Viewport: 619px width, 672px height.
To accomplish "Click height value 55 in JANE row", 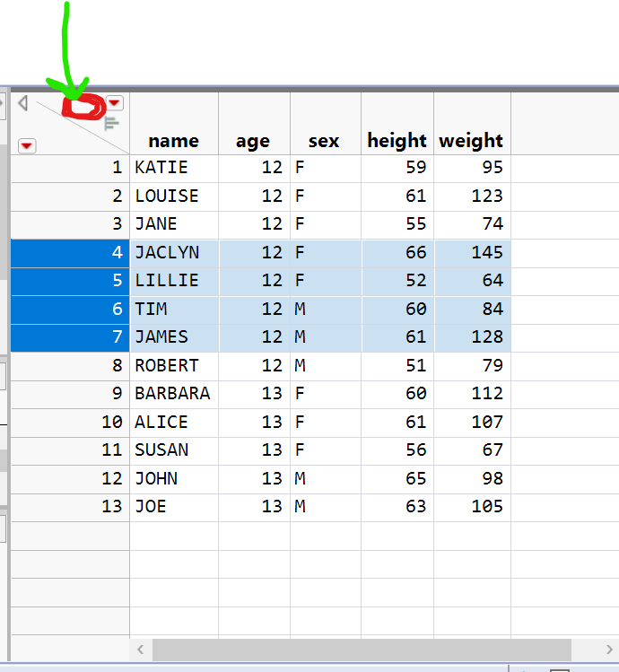I will tap(416, 224).
